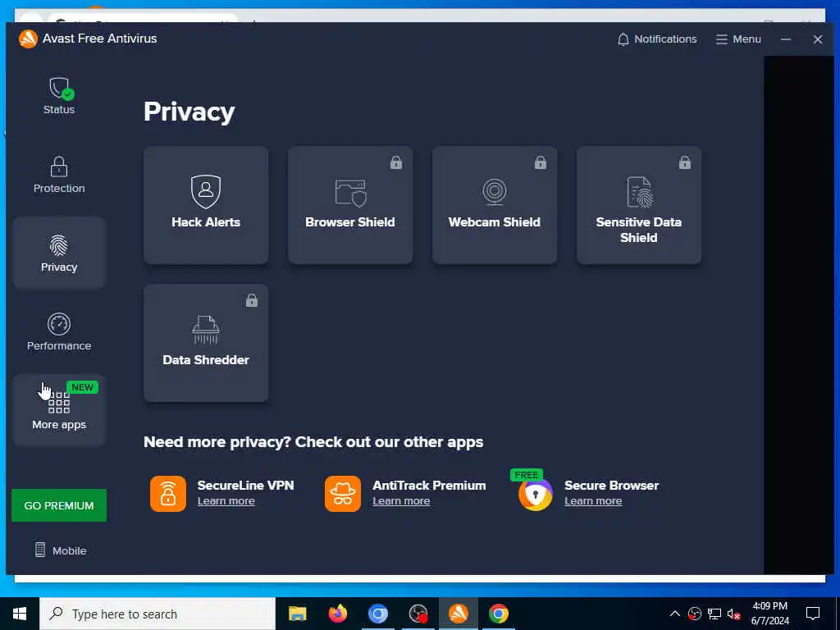Click the SecureLine VPN orange icon
The width and height of the screenshot is (840, 630).
click(168, 493)
